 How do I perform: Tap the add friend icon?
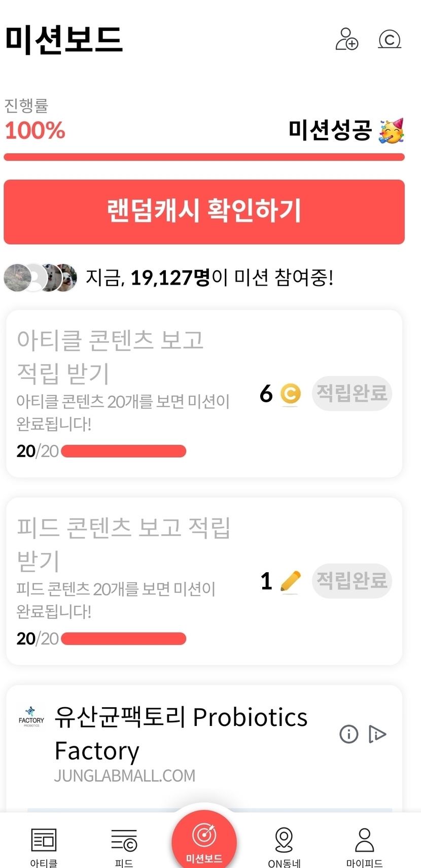pos(347,39)
